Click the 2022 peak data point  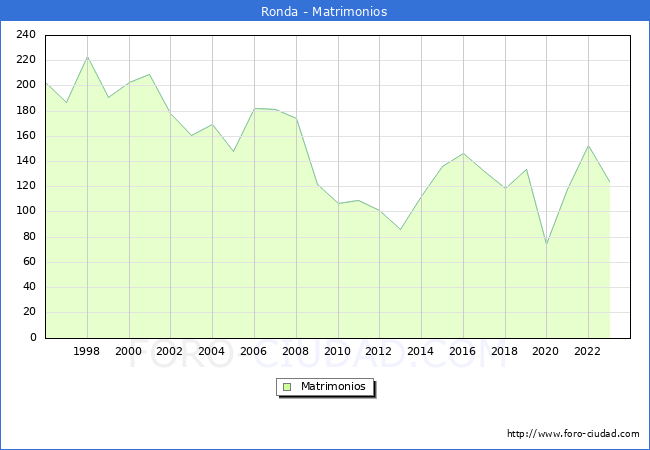click(588, 146)
